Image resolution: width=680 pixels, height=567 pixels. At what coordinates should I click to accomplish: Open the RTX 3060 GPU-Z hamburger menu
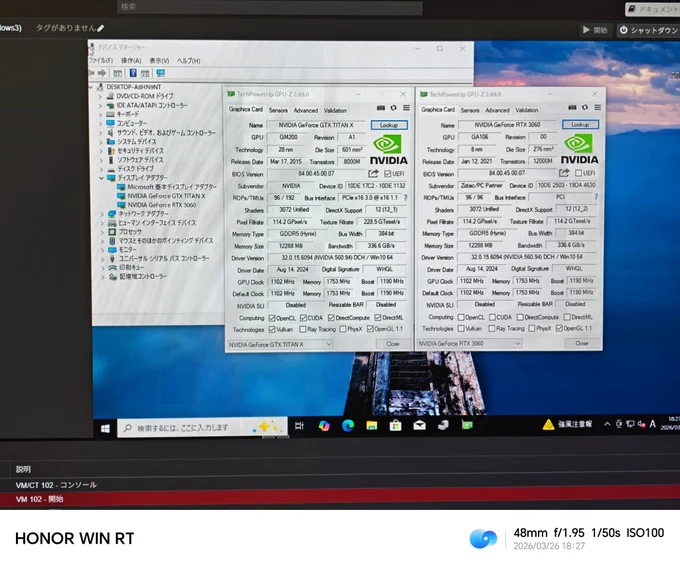(x=598, y=107)
